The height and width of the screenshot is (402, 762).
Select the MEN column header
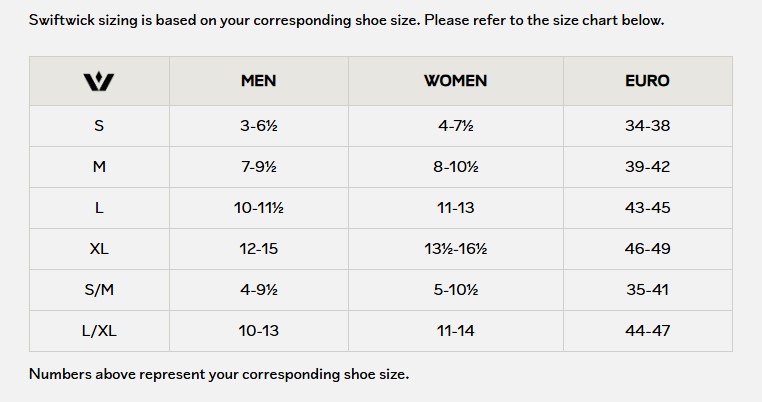point(259,81)
